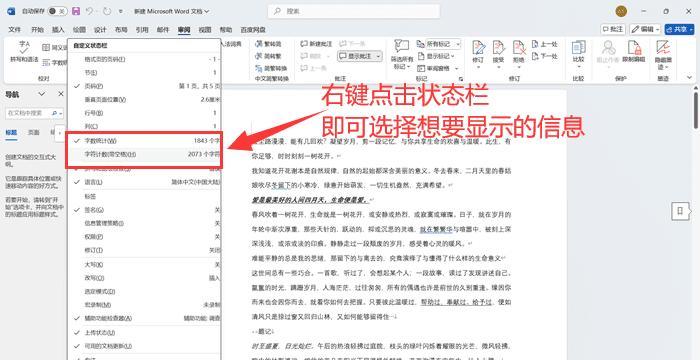Click the purple Save icon
700x360 pixels.
(76, 11)
